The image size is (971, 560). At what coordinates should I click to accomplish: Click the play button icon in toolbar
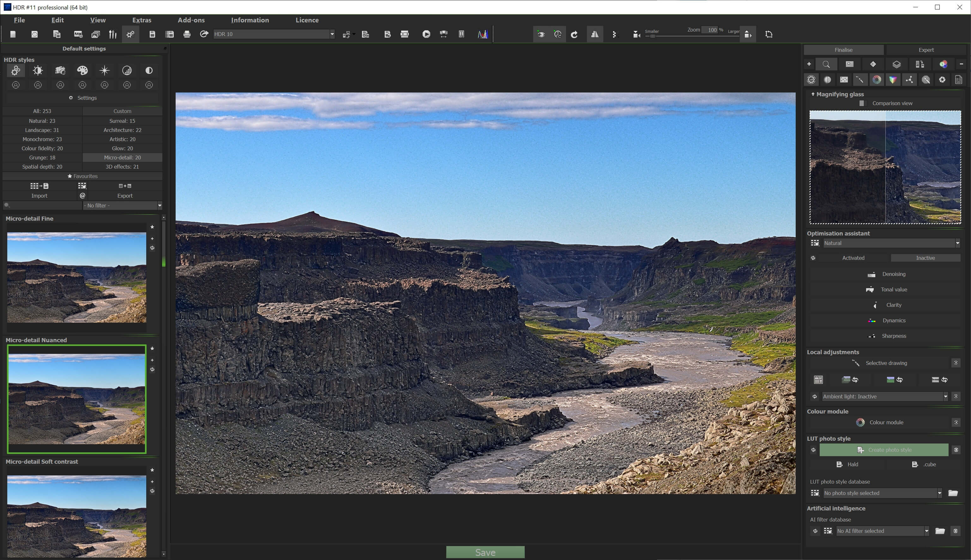coord(426,34)
